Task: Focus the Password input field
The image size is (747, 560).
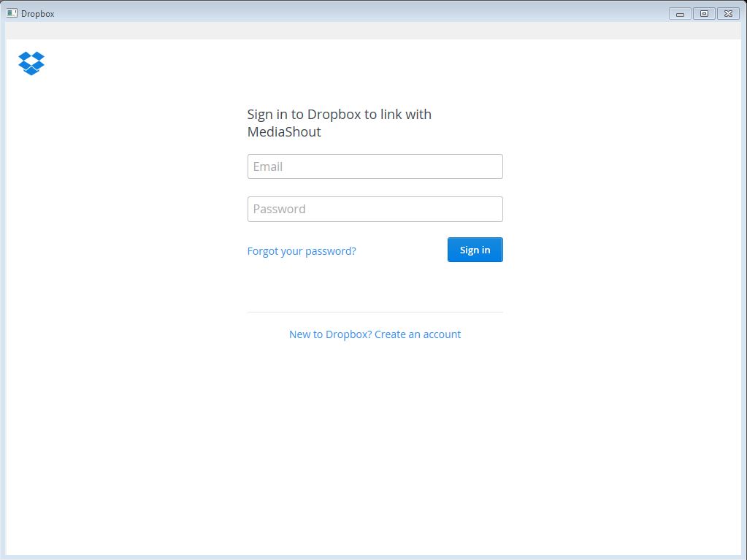Action: pos(375,209)
